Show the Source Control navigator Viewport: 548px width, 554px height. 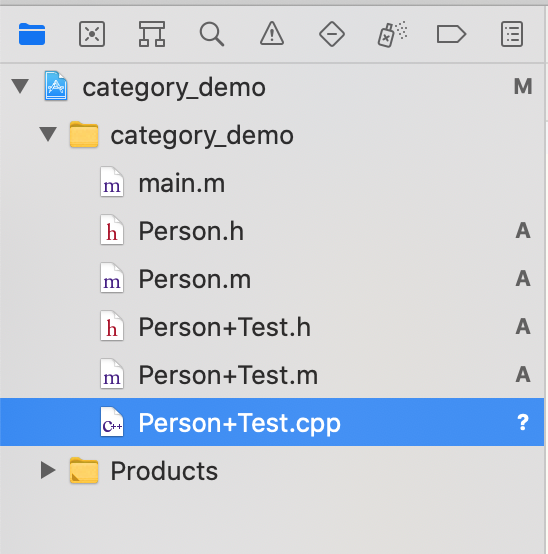click(92, 34)
